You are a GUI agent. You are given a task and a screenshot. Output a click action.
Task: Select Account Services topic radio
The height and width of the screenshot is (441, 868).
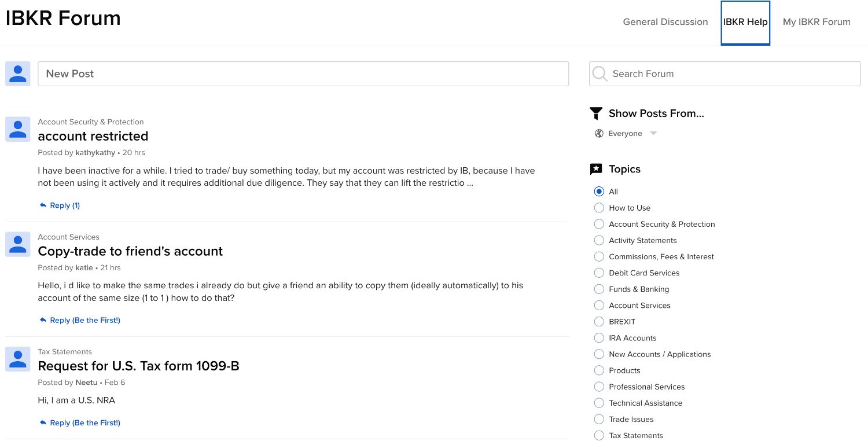599,305
